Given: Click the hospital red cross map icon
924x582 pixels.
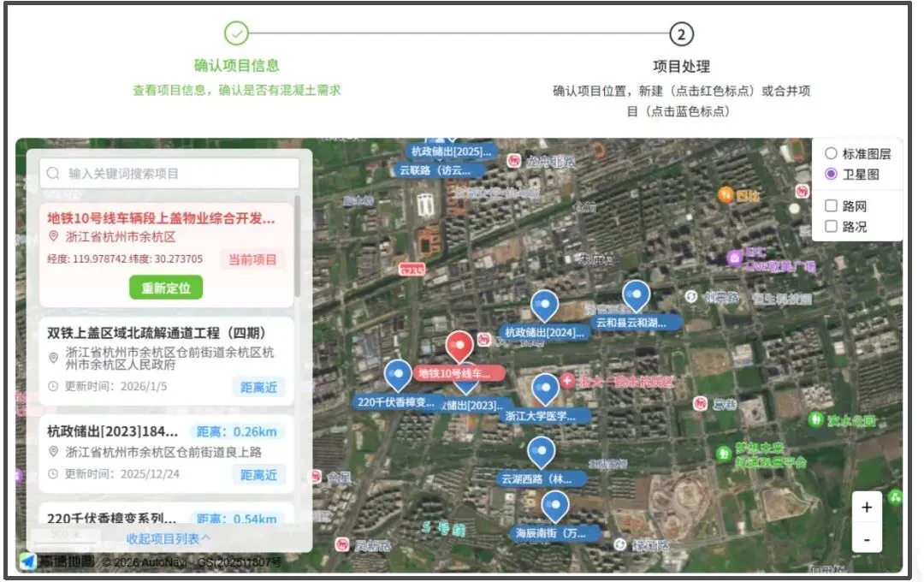Looking at the screenshot, I should click(567, 381).
